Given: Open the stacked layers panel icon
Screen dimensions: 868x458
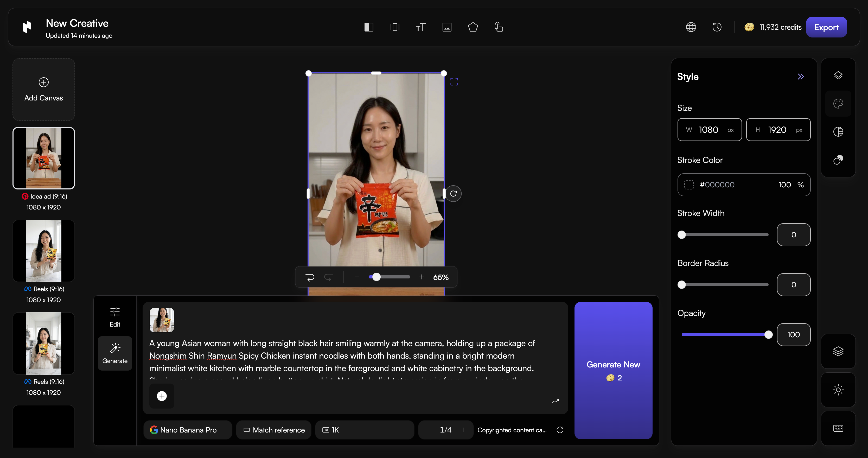Looking at the screenshot, I should pos(838,351).
